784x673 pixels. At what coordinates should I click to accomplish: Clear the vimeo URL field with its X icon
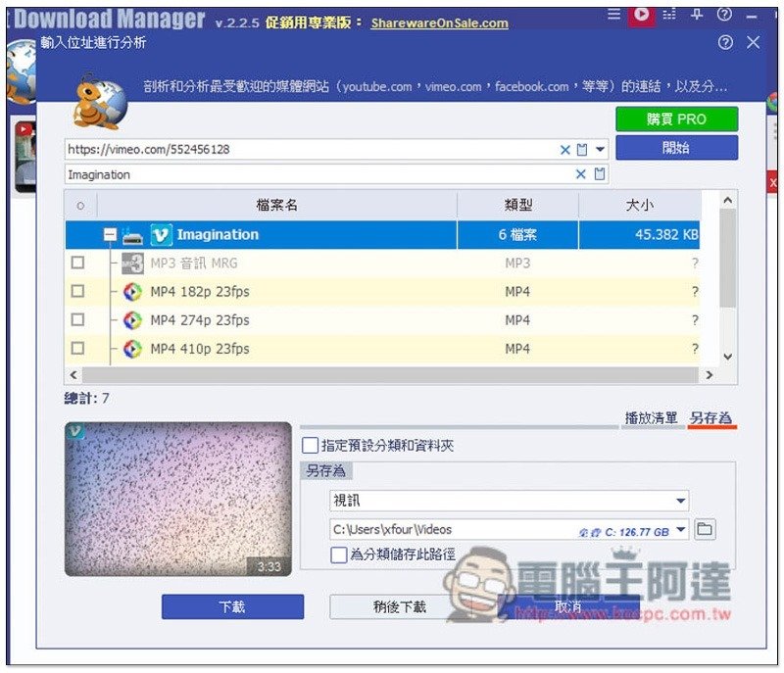[x=565, y=149]
